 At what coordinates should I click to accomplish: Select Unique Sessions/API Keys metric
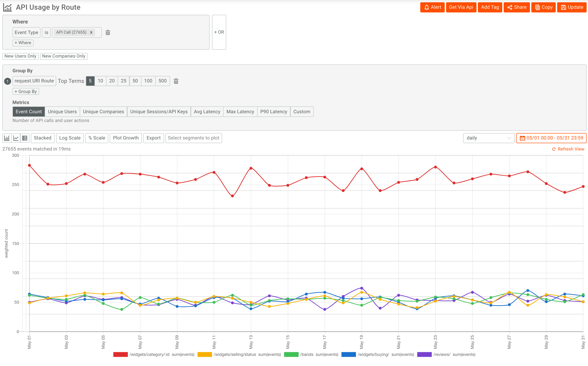pyautogui.click(x=159, y=112)
